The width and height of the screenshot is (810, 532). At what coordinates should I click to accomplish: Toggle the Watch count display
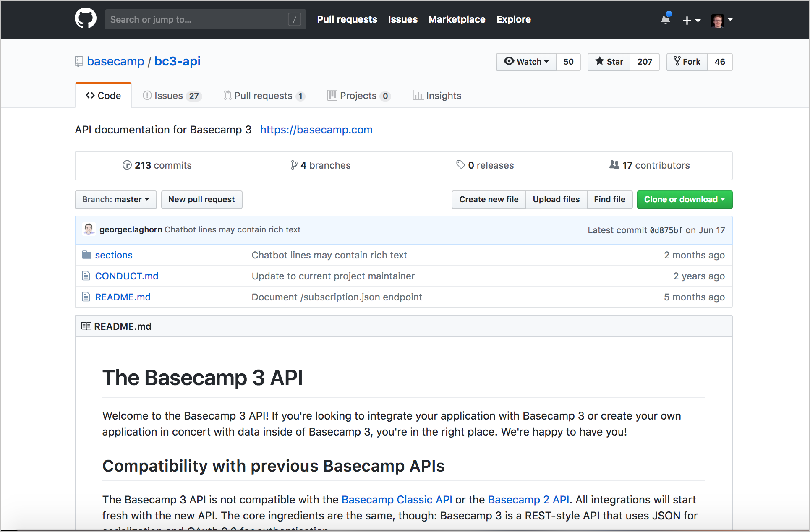[x=565, y=61]
